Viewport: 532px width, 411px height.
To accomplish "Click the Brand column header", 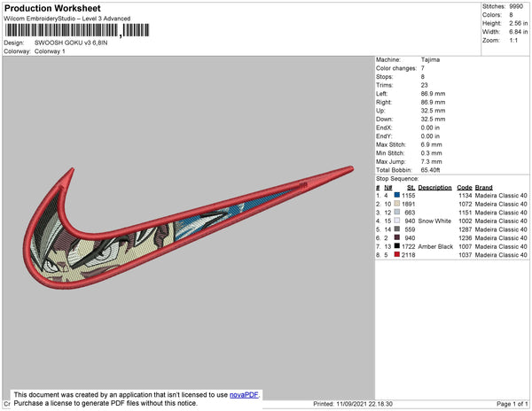I will (x=483, y=188).
